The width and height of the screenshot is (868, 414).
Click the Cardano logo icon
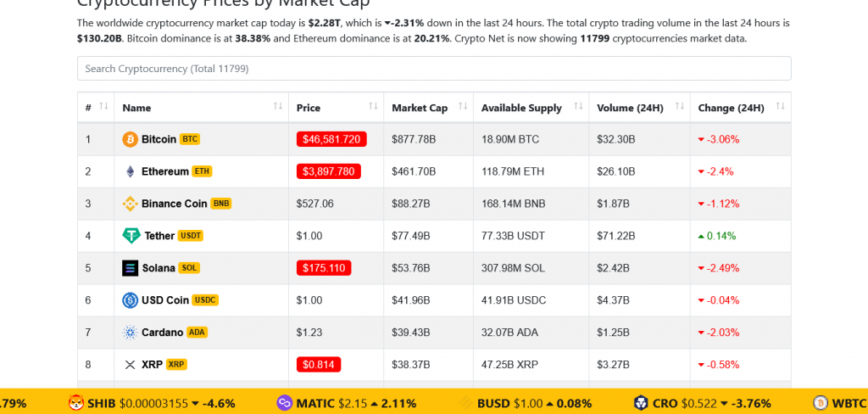point(131,333)
